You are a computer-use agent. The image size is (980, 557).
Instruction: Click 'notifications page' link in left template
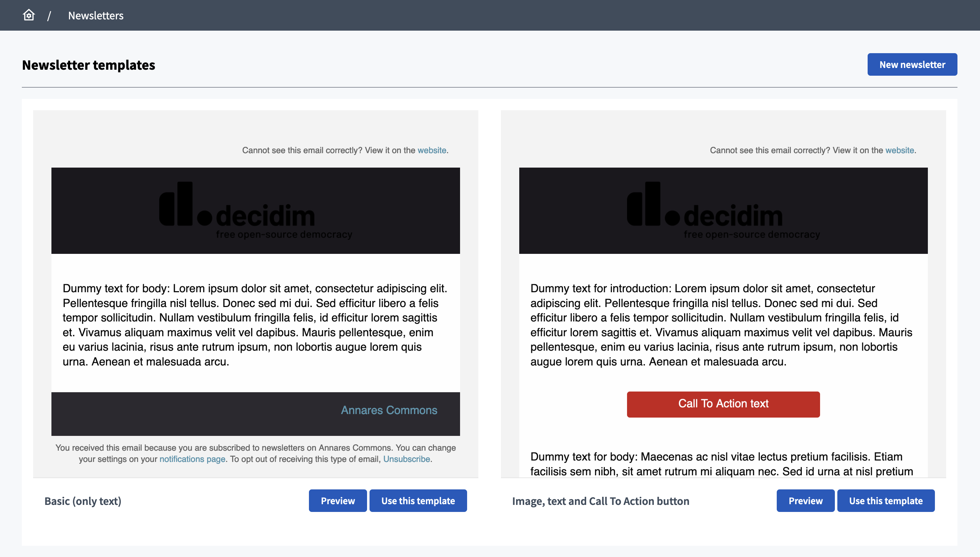click(x=192, y=459)
